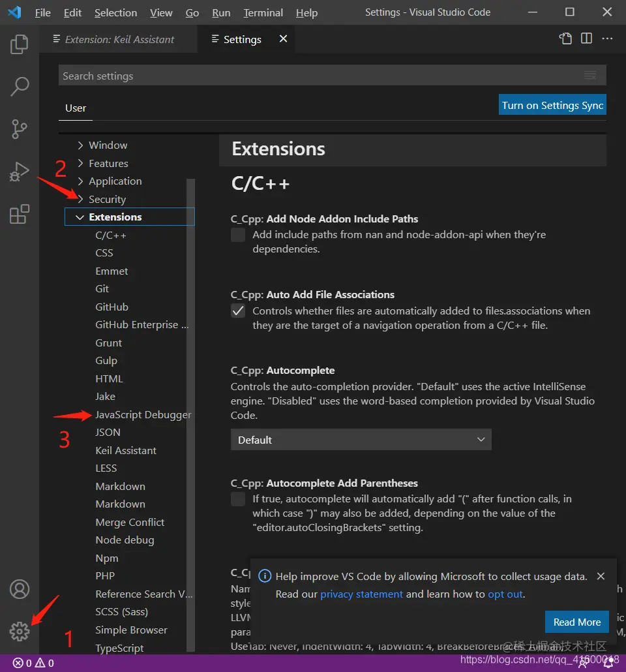Click the filter icon in search settings
The height and width of the screenshot is (672, 626).
pyautogui.click(x=590, y=76)
